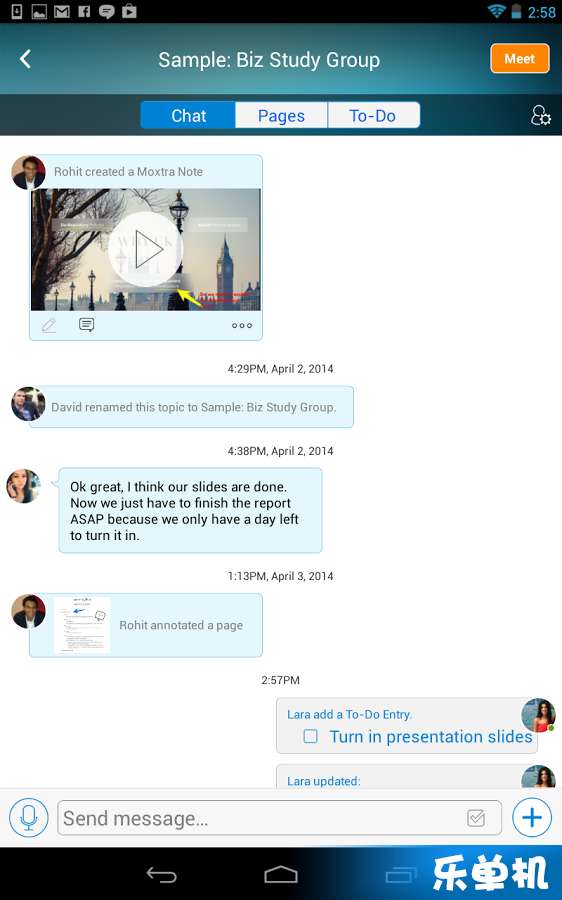The height and width of the screenshot is (900, 562).
Task: Check the Turn in presentation slides to-do
Action: tap(310, 736)
